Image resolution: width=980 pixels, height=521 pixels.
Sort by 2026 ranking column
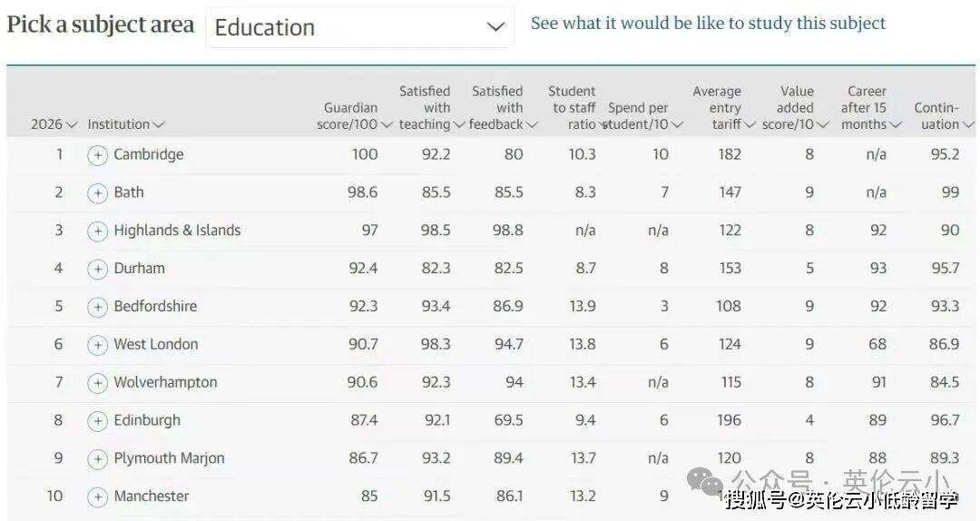click(x=54, y=124)
